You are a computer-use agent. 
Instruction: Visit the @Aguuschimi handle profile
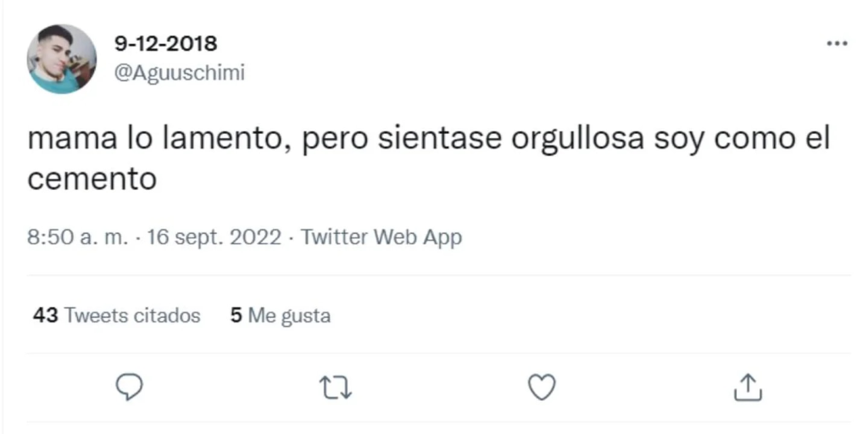point(179,73)
